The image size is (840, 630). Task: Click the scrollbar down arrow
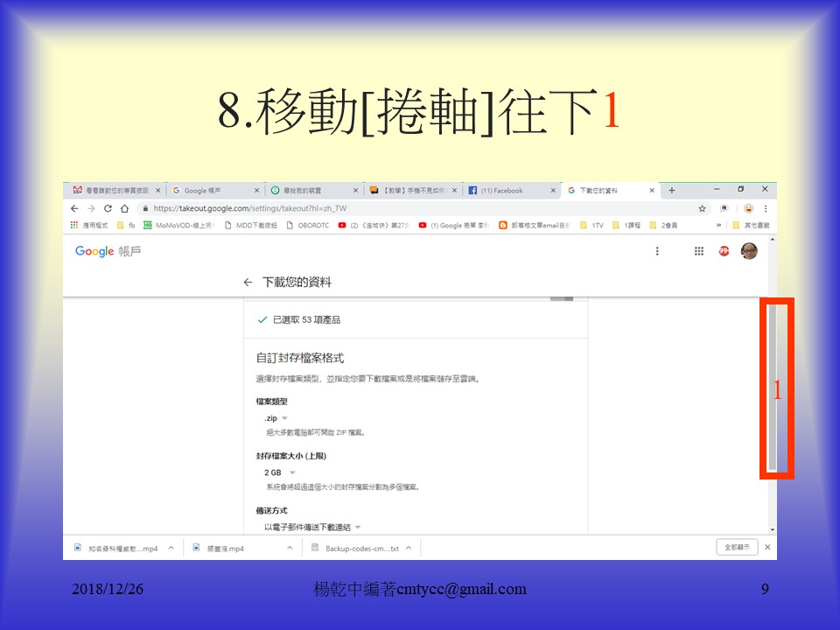(772, 529)
